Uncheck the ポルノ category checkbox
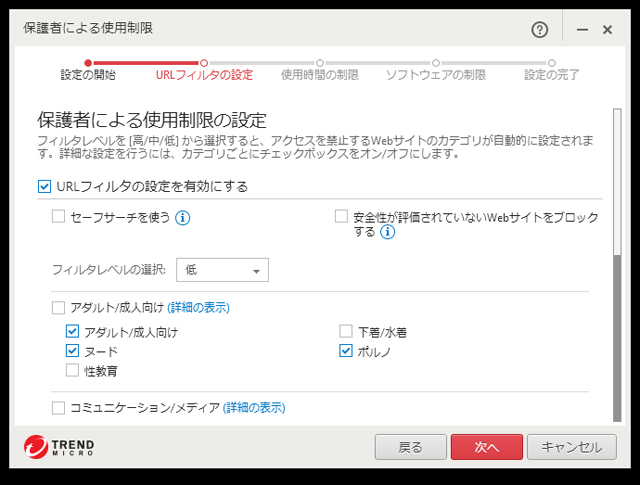This screenshot has height=485, width=640. click(x=346, y=351)
